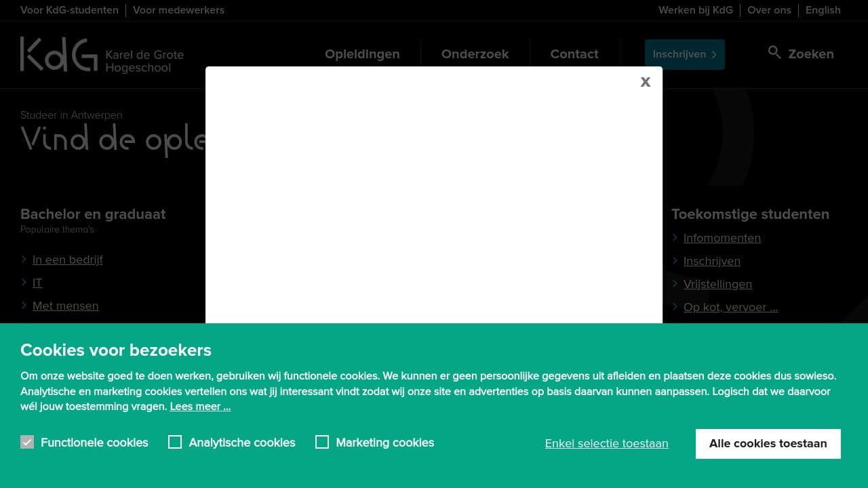Click the chevron icon before 'In een bedrijf'
868x488 pixels.
[24, 259]
